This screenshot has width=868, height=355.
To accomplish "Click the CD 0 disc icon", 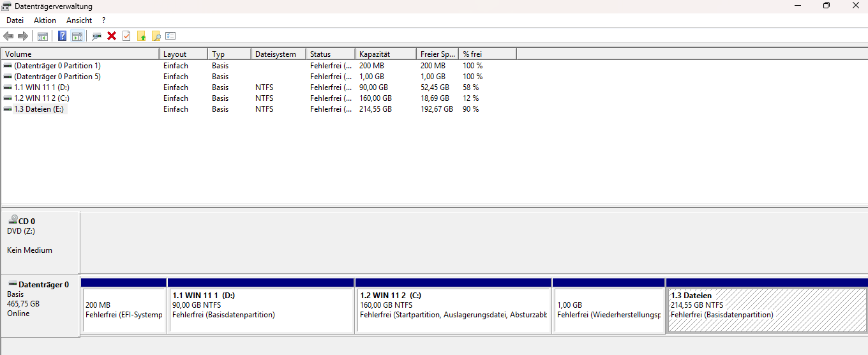I will tap(13, 219).
